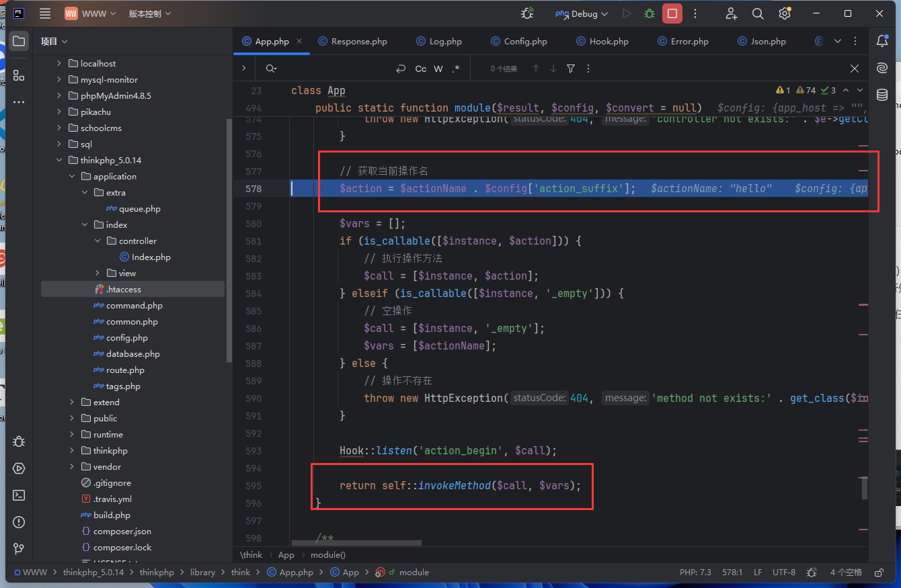Switch to the Response.php tab
The width and height of the screenshot is (901, 588).
tap(359, 41)
